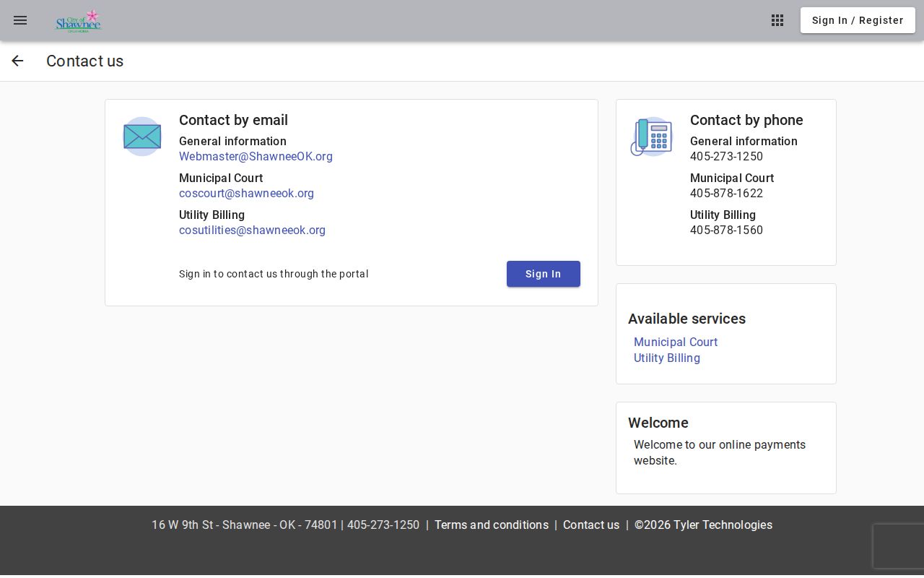Click Utility Billing phone number 405-878-1560
This screenshot has height=578, width=924.
point(726,230)
